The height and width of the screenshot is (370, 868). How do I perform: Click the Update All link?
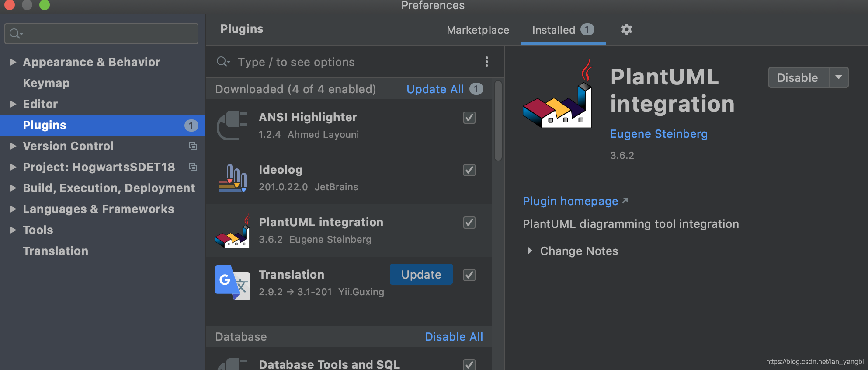click(435, 89)
